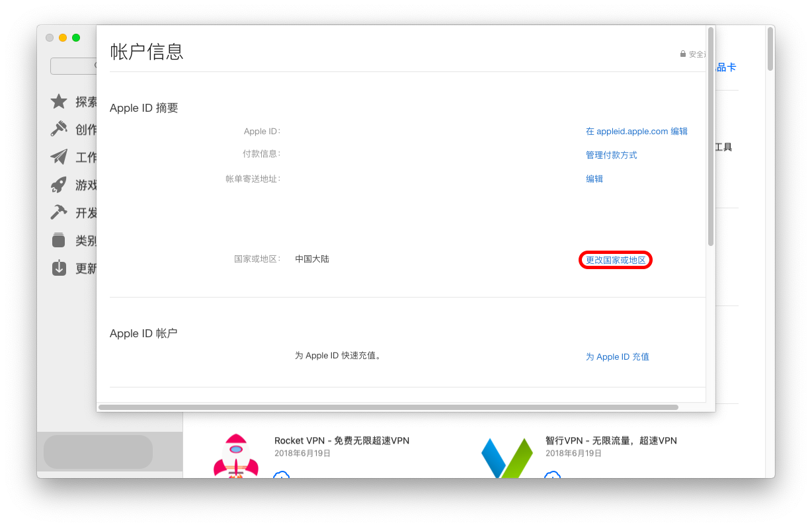812x527 pixels.
Task: Click the 付款信息: label
Action: (262, 154)
